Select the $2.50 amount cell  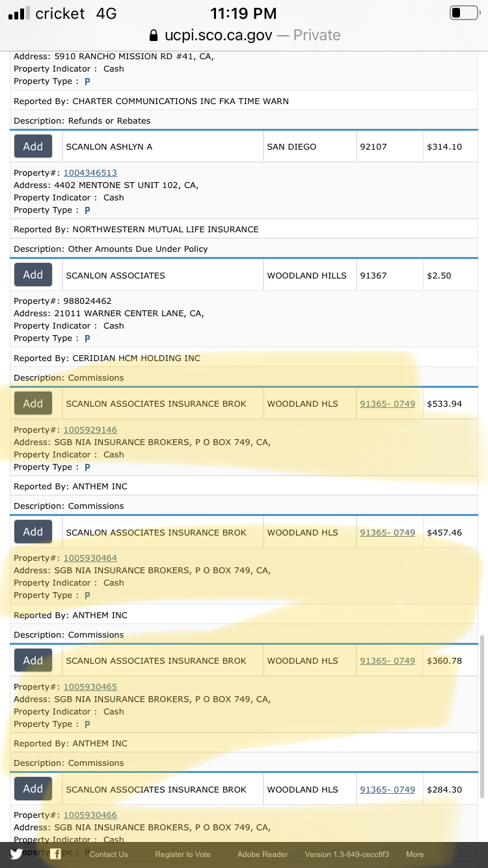pos(450,275)
